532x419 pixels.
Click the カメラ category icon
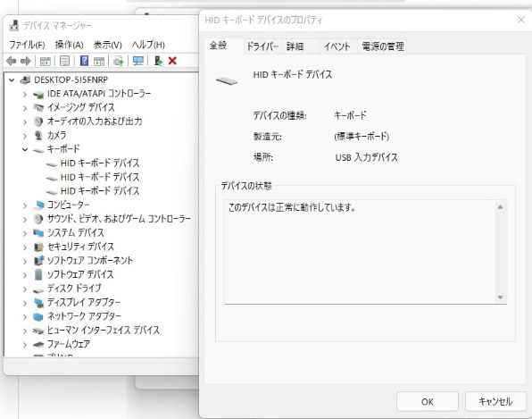[38, 136]
